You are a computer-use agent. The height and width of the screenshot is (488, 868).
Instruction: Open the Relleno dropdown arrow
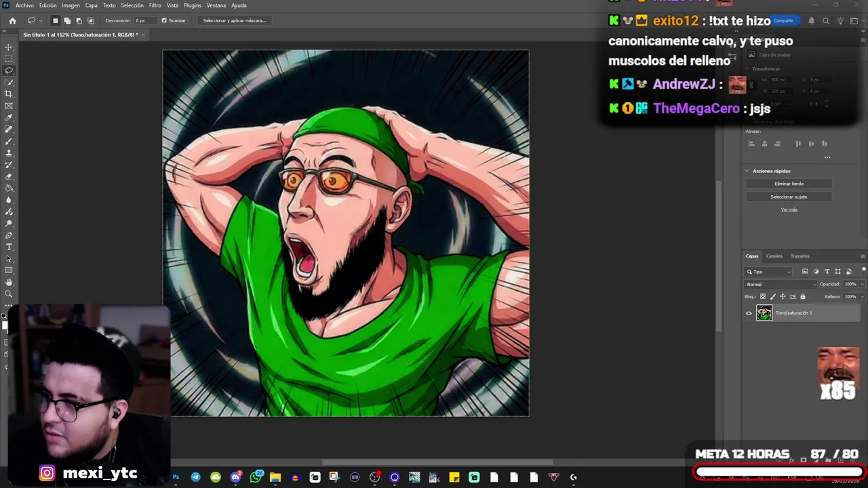(862, 297)
